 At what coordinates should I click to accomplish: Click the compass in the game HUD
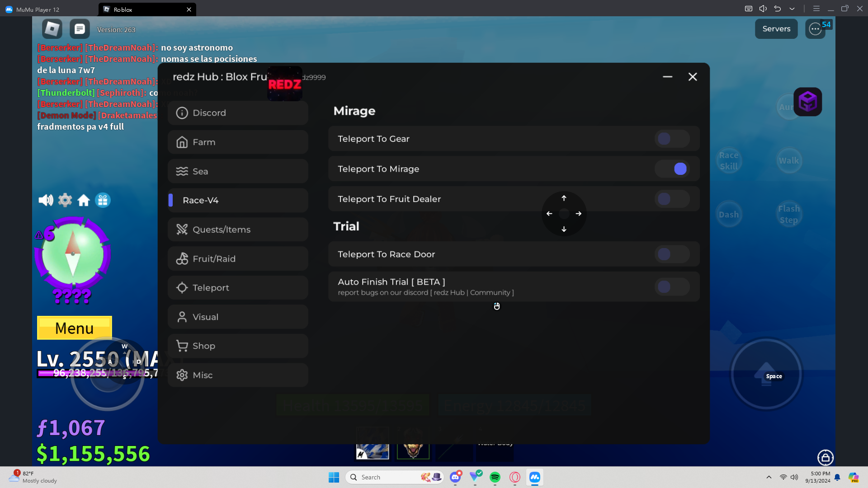pyautogui.click(x=73, y=254)
